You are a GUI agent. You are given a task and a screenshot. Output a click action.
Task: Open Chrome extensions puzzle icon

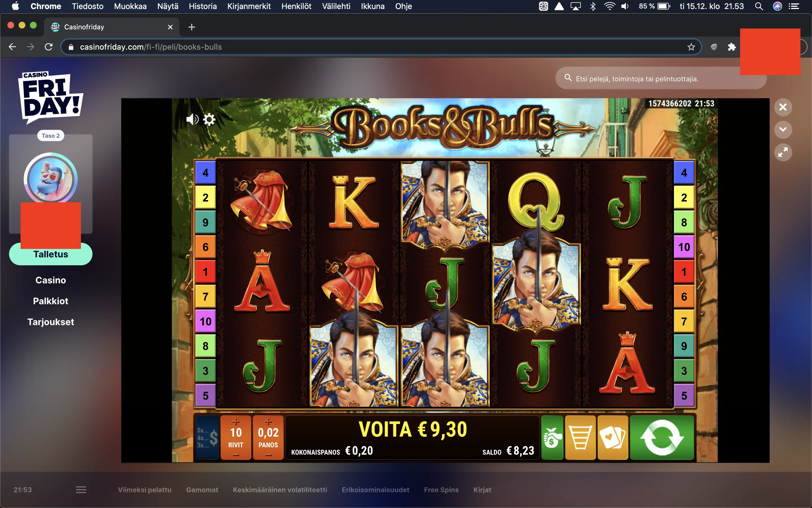coord(732,47)
